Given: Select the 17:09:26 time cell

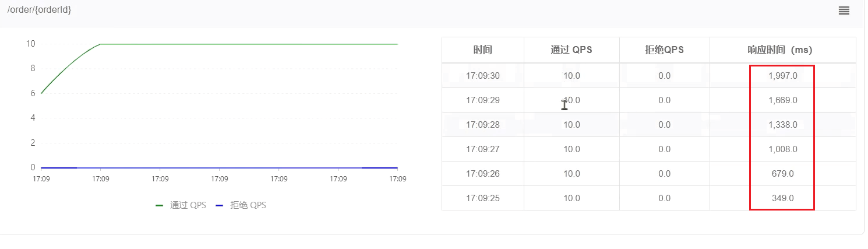Looking at the screenshot, I should pos(482,174).
